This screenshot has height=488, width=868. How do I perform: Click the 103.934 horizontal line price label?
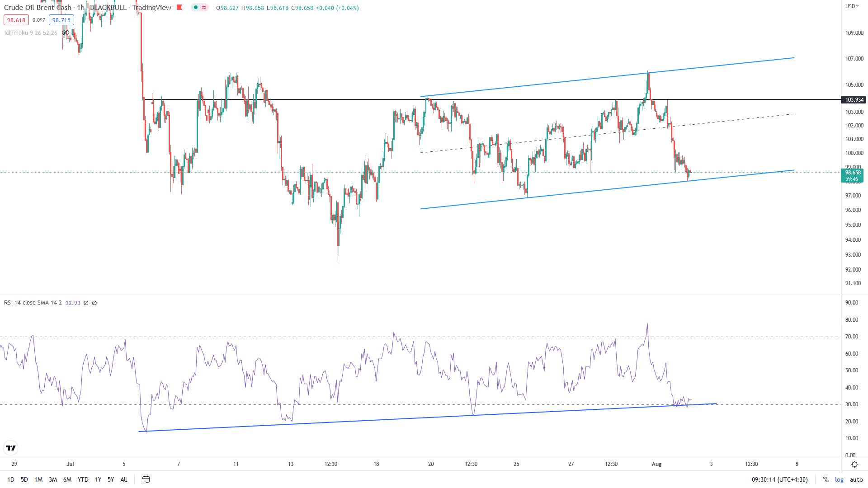tap(854, 99)
